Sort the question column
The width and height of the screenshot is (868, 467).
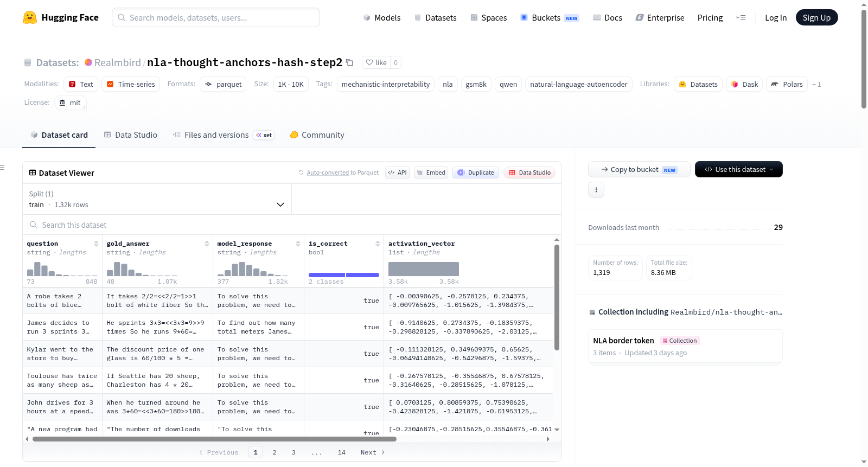[96, 244]
